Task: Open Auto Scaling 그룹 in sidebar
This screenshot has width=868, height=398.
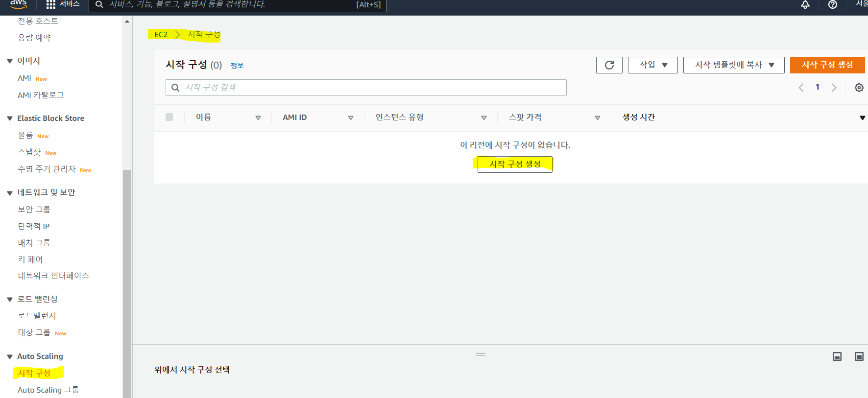Action: tap(48, 390)
